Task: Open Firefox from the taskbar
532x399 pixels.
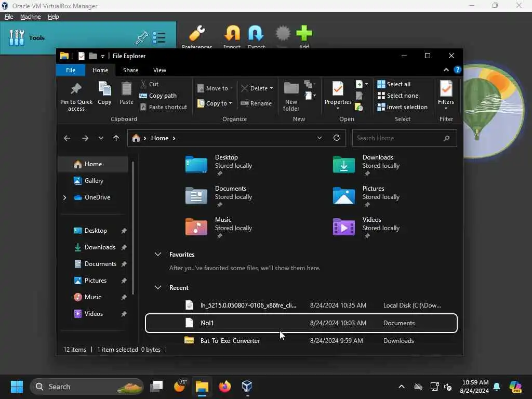Action: point(224,387)
